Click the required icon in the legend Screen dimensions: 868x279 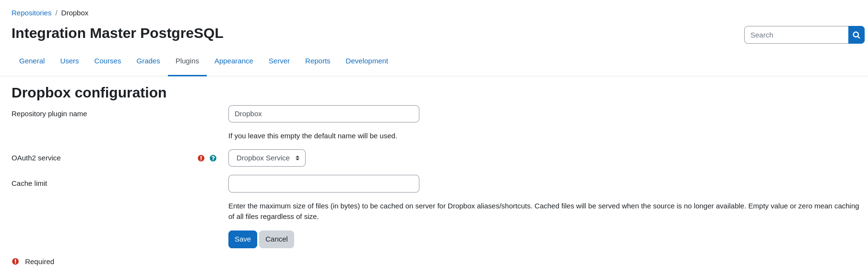tap(15, 262)
